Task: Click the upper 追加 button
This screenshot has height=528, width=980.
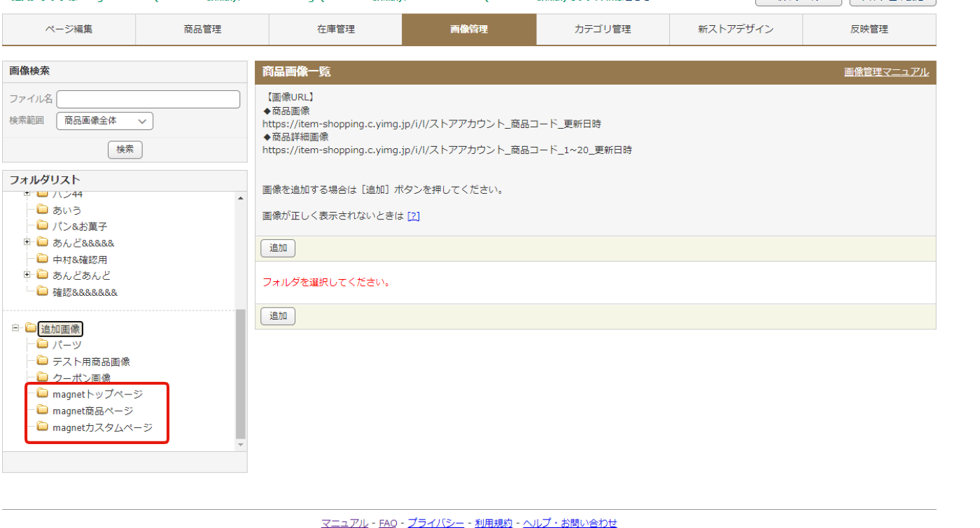Action: (x=278, y=248)
